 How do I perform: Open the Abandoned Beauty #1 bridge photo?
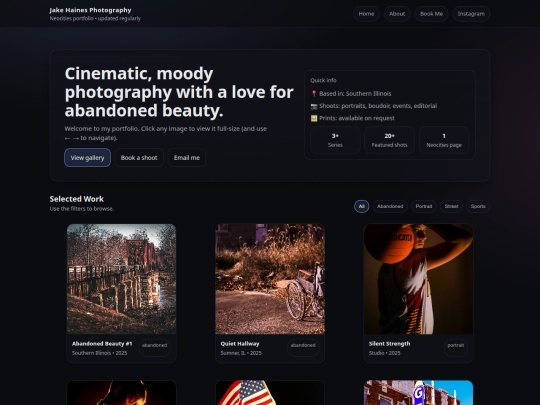[x=121, y=279]
